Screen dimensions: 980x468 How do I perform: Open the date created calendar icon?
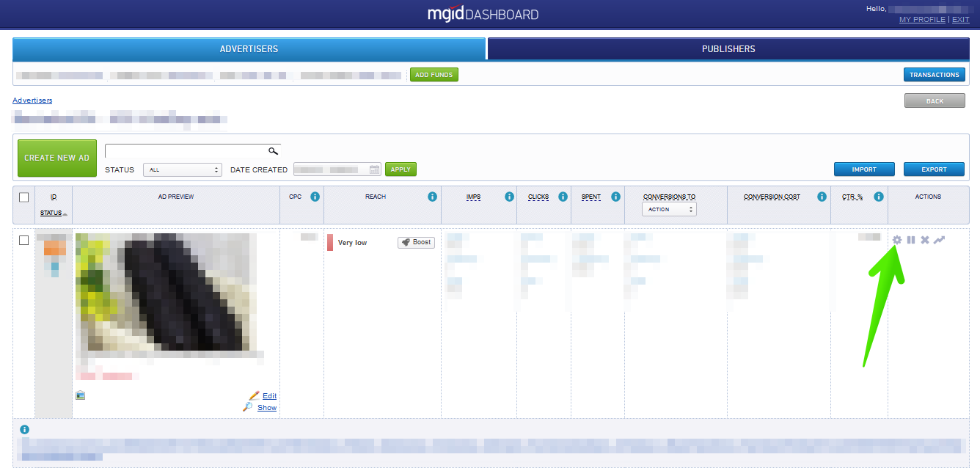[375, 169]
